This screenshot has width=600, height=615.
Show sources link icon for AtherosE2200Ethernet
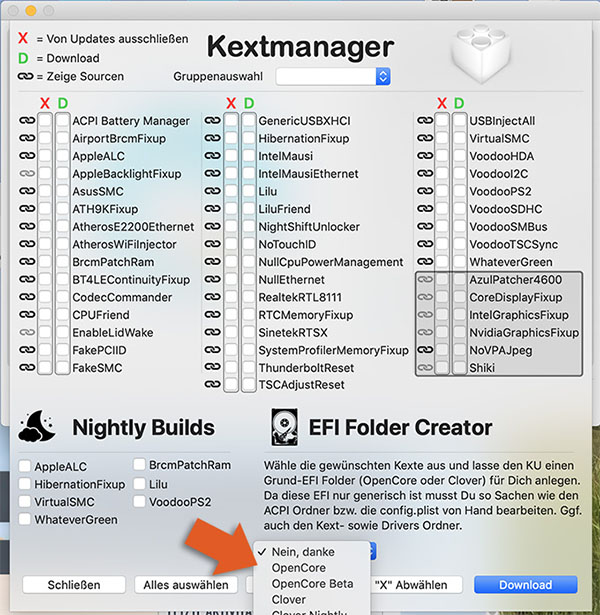[27, 226]
